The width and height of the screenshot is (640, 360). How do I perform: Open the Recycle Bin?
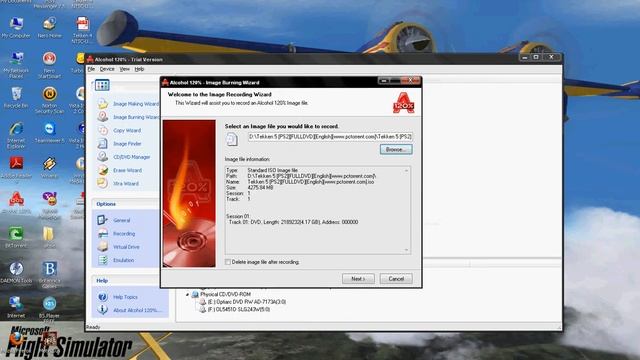pos(16,98)
